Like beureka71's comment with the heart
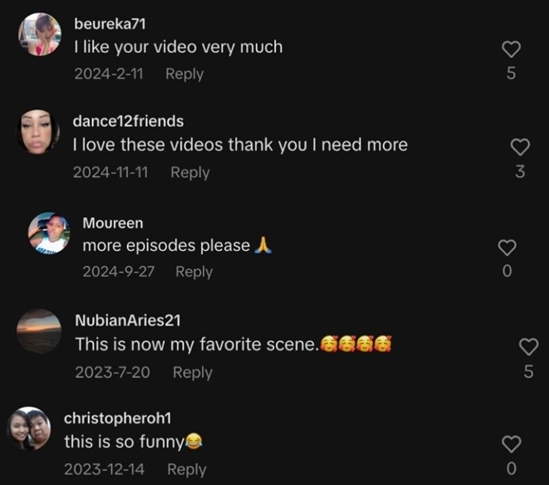 click(x=511, y=49)
